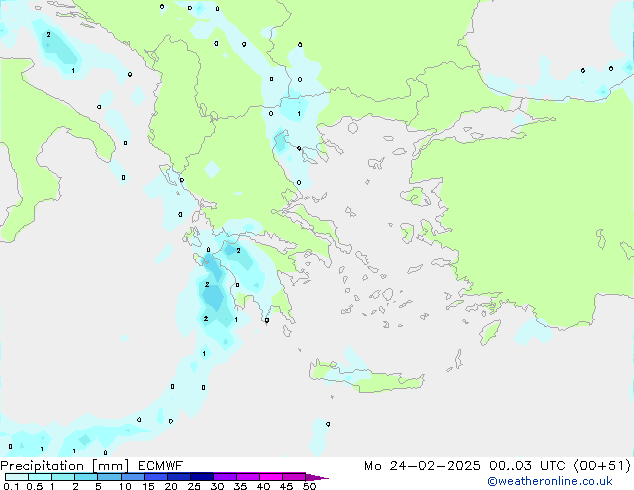Click the legend value label '50'
Screen dimensions: 634x490
point(309,486)
